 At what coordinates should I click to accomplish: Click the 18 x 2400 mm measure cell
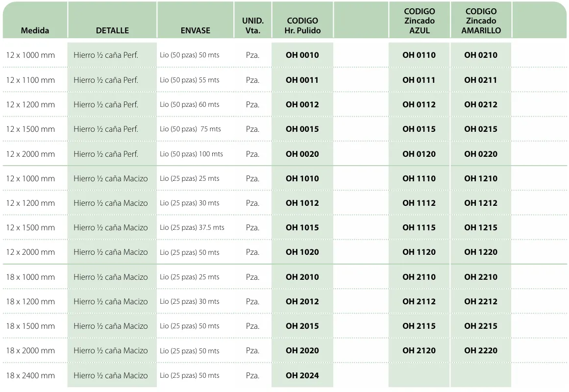(30, 375)
